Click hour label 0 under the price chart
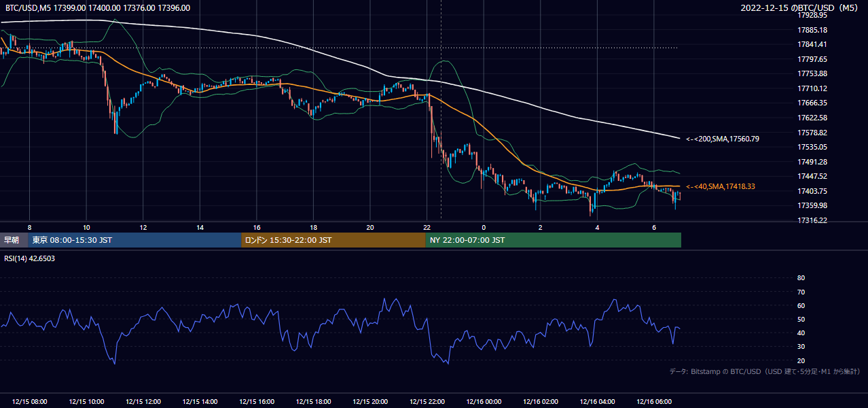Screen dimensions: 868x408 484,227
